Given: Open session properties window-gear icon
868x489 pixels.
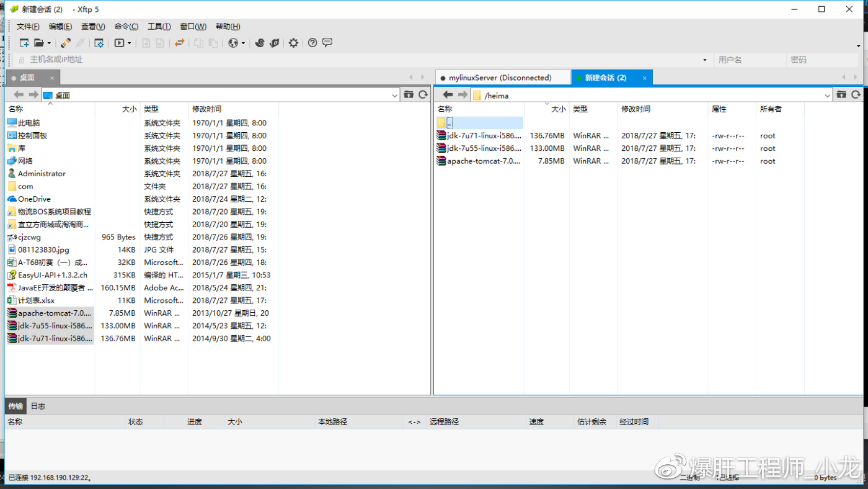Looking at the screenshot, I should click(x=99, y=43).
